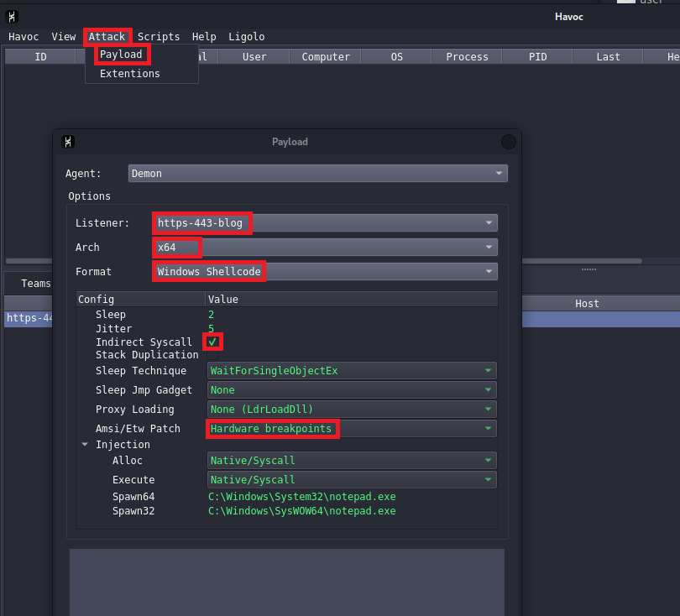
Task: Open the Attack menu
Action: click(x=107, y=37)
